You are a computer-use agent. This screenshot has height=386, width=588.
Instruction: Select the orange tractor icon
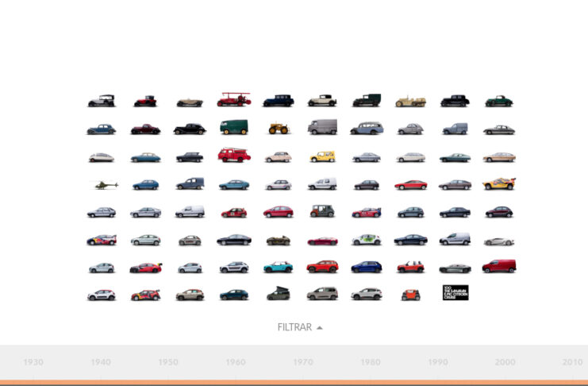click(278, 129)
